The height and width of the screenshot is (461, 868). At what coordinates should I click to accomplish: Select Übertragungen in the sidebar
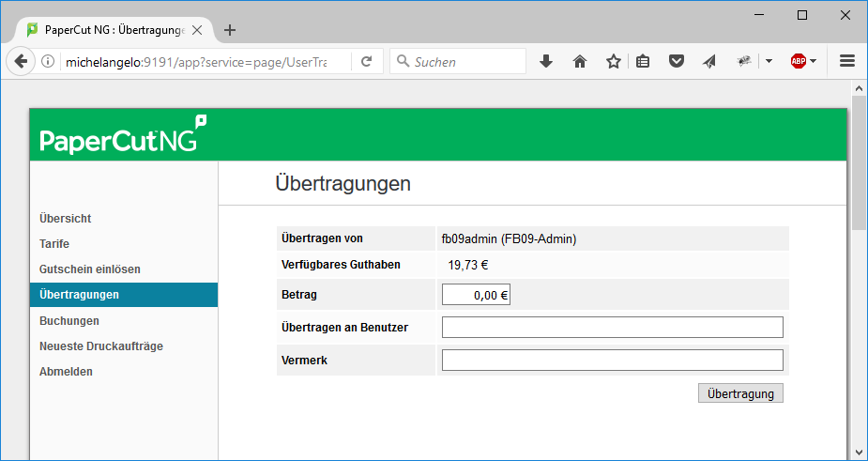(x=124, y=295)
